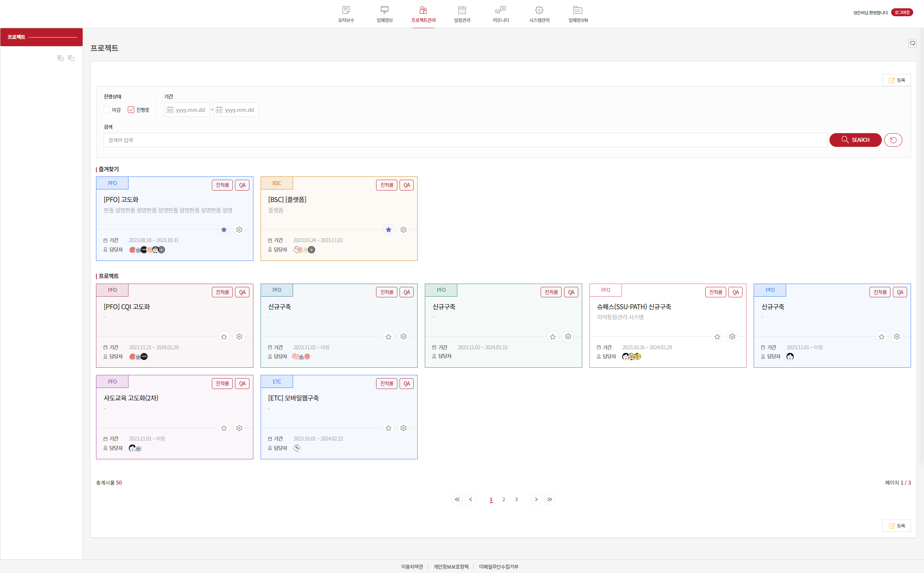Type in the 검색어 입력 search field
This screenshot has width=924, height=573.
tap(465, 140)
